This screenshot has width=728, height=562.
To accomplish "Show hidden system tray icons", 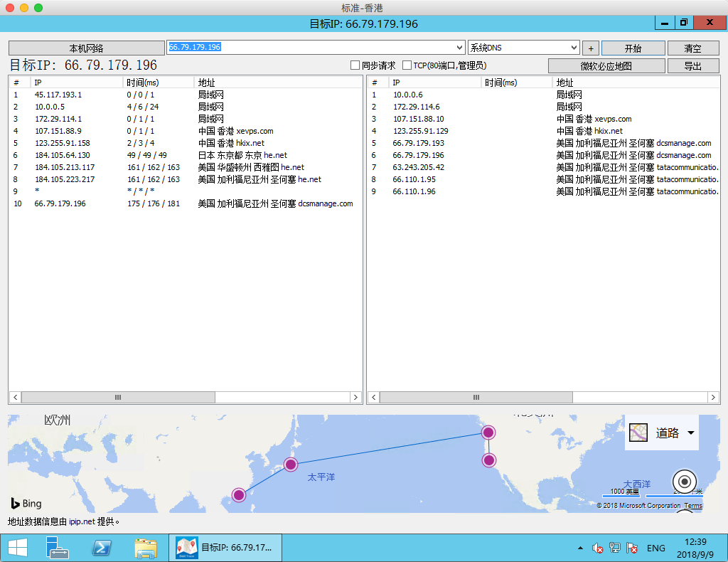I will (580, 548).
